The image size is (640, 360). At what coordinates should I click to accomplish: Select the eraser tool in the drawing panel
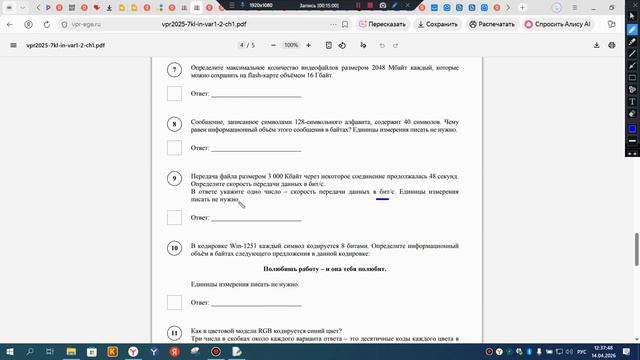pyautogui.click(x=632, y=114)
